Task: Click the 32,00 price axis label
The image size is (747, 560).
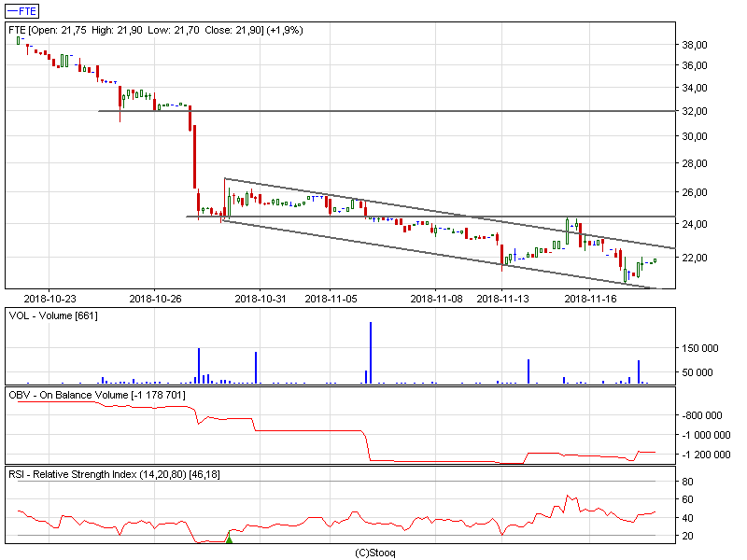Action: tap(695, 111)
